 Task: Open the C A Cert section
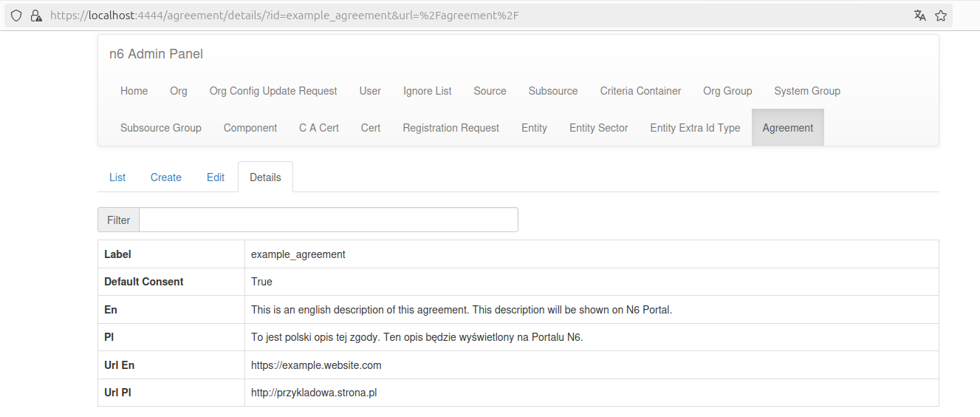tap(319, 128)
